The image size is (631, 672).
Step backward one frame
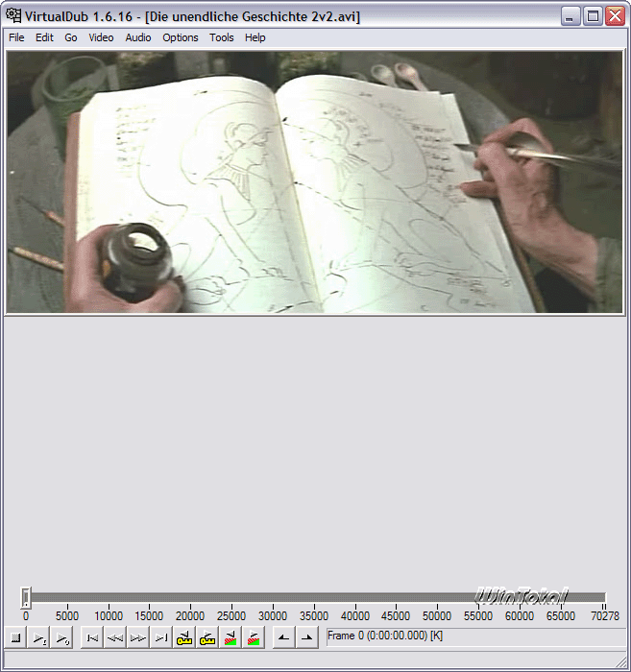coord(115,637)
